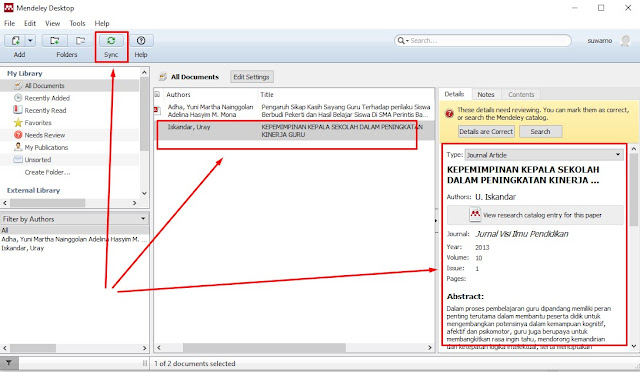Click the Journal field Jurnal Visi Ilmu Pendidikan

pos(522,234)
